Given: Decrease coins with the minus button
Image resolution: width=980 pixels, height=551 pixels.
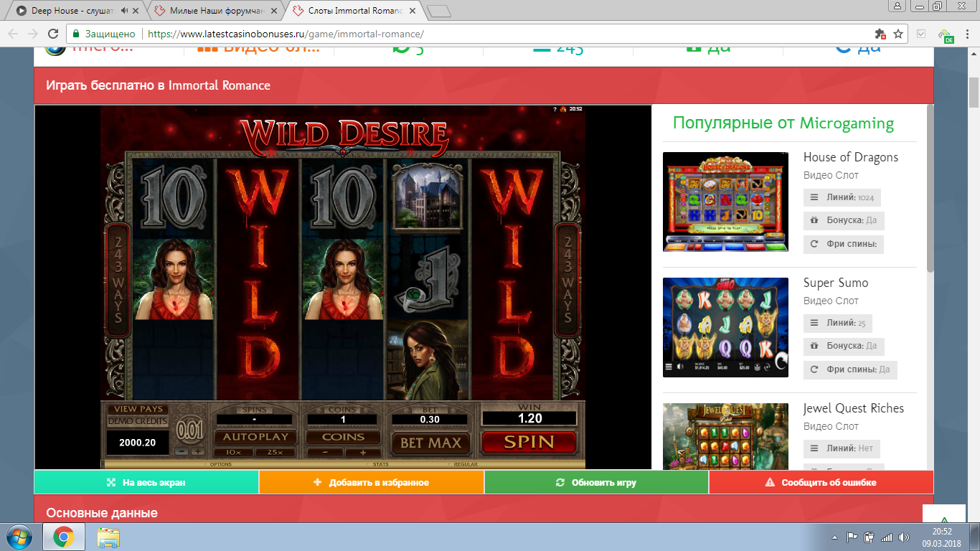Looking at the screenshot, I should 324,453.
